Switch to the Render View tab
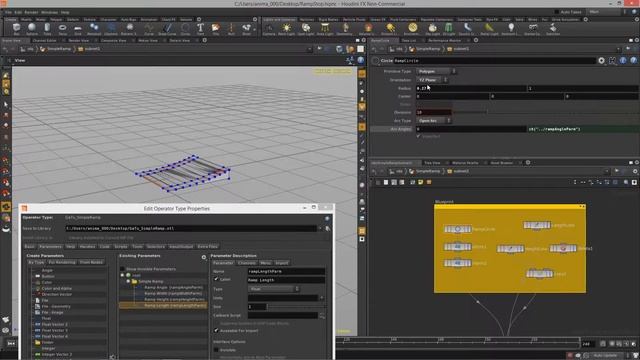 point(79,40)
